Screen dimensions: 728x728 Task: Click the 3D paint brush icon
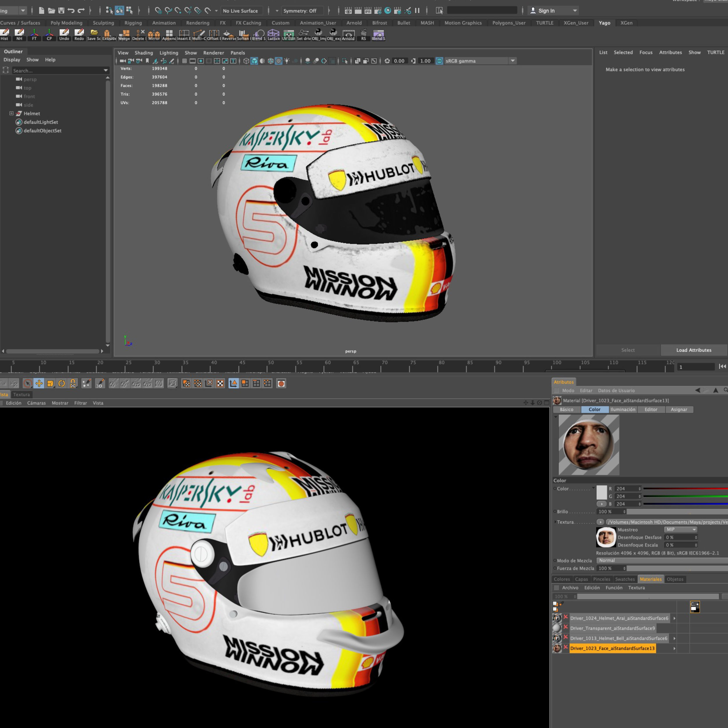tap(100, 384)
